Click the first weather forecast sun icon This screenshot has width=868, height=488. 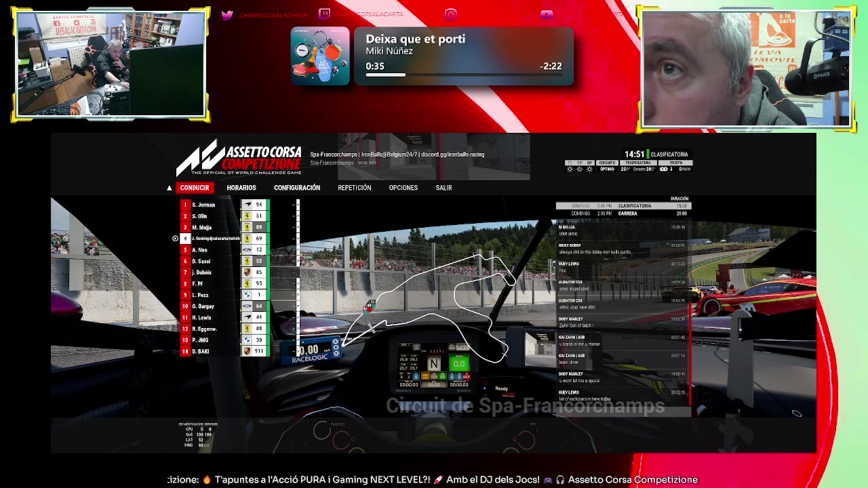coord(570,169)
